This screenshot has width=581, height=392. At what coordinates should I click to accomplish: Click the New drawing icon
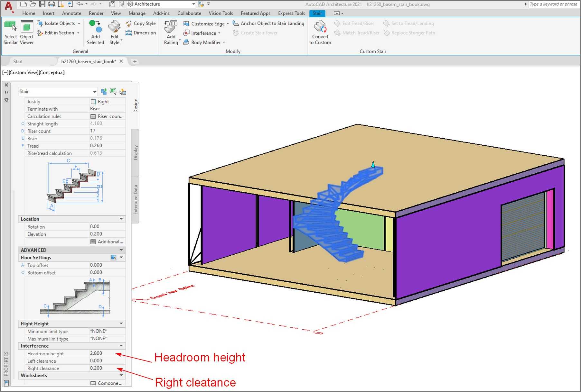coord(23,4)
